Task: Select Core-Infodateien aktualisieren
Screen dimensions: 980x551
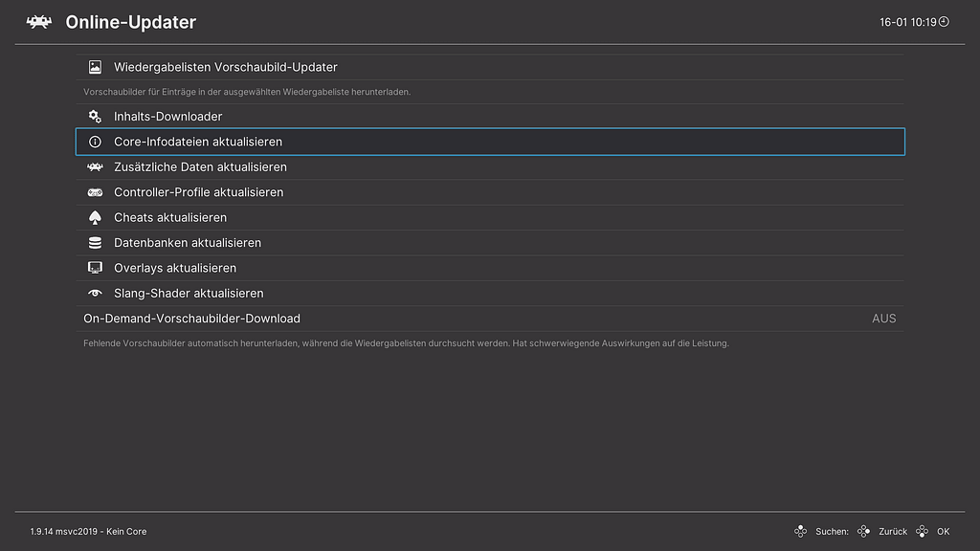Action: pos(198,142)
